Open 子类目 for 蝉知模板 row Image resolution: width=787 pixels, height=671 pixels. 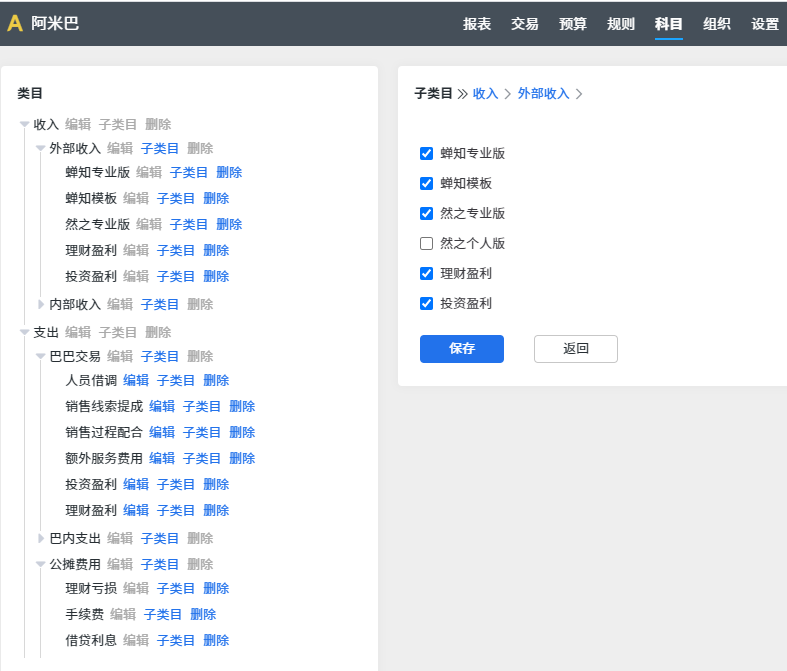click(x=176, y=199)
